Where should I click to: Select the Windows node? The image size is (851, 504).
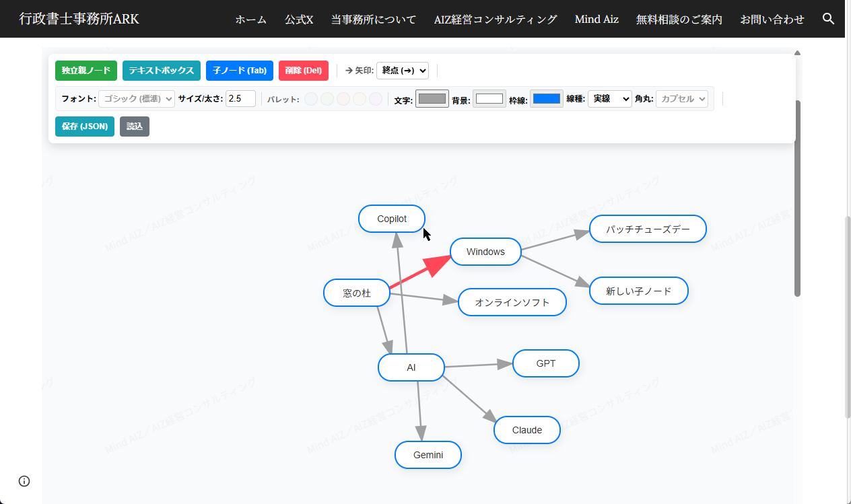(485, 252)
